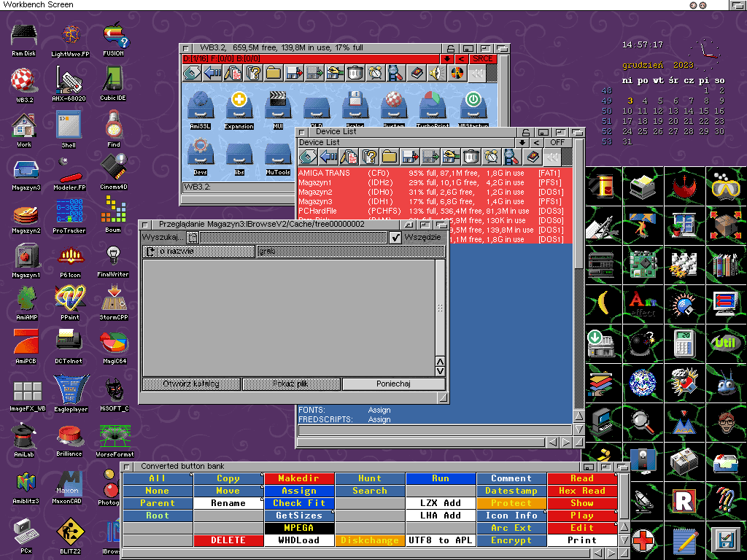Click the WB3.2: path field in lister
The image size is (747, 560).
click(239, 187)
